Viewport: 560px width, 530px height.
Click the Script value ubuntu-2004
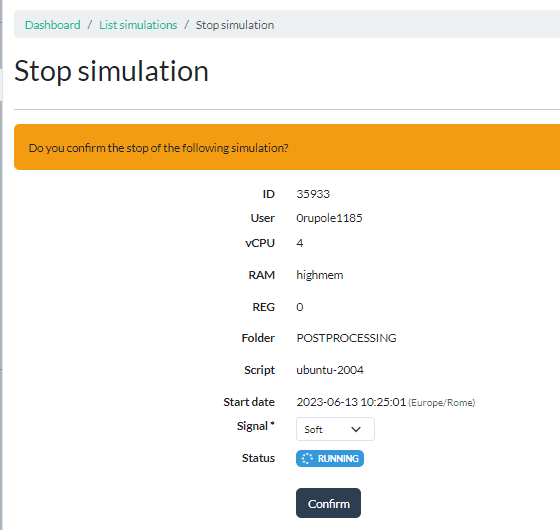coord(330,370)
